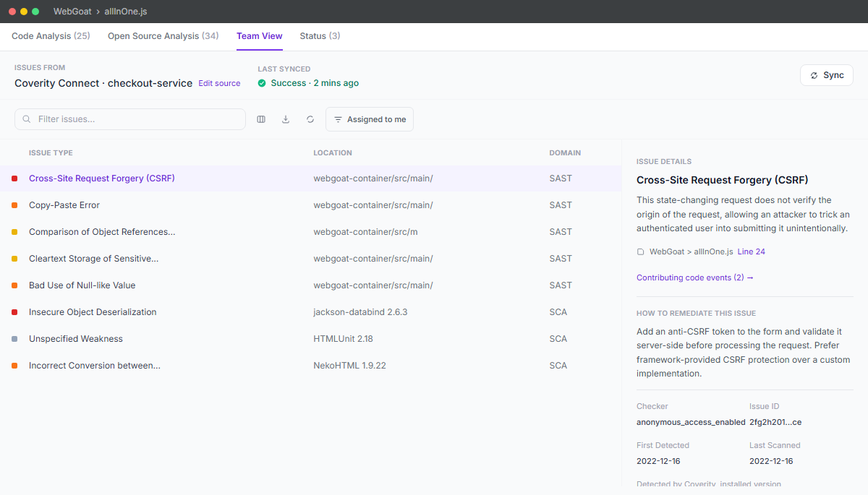The image size is (868, 495).
Task: Click the orange severity marker for Copy-Paste Error
Action: 14,205
